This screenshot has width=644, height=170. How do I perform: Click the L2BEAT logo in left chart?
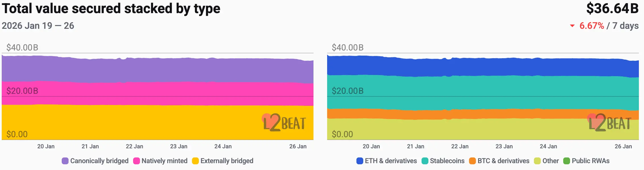coord(284,123)
